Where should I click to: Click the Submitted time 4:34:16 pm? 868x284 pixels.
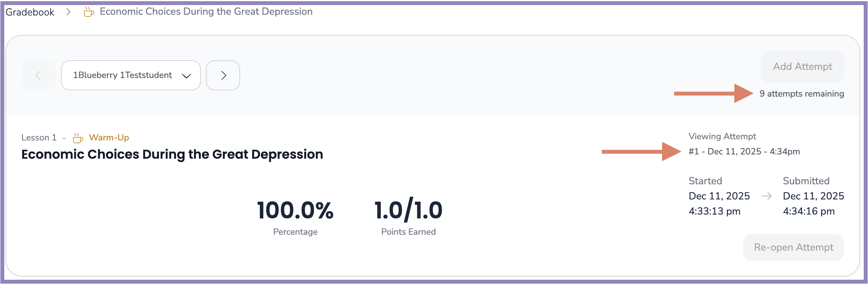tap(809, 211)
